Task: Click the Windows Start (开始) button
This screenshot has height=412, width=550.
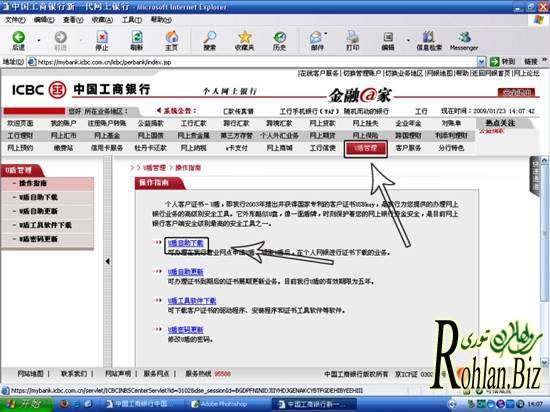Action: [x=26, y=404]
